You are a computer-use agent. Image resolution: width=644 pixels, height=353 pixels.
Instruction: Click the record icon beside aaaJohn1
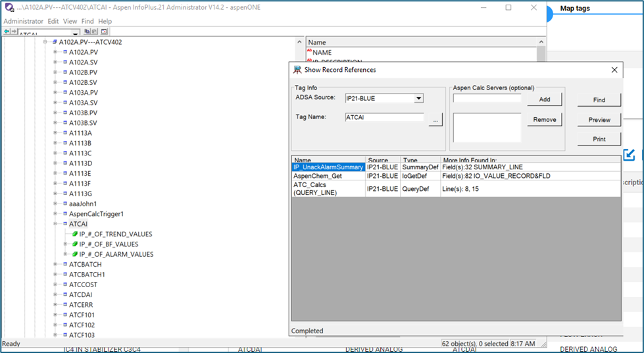pos(65,204)
